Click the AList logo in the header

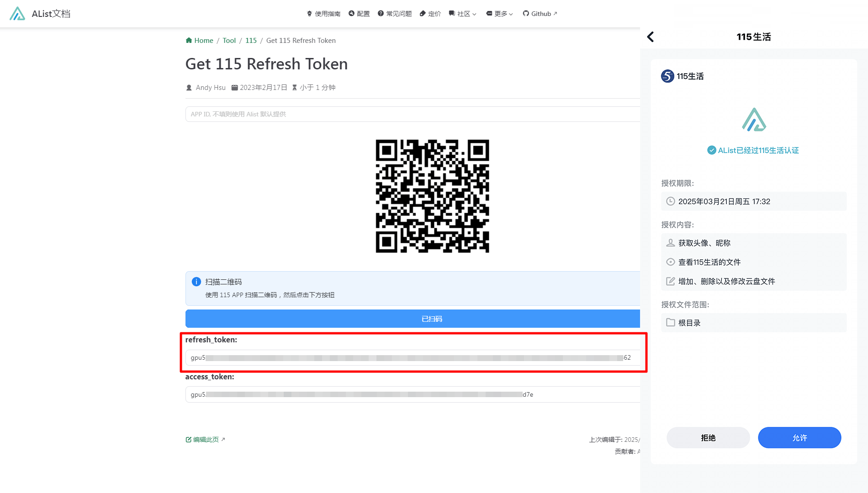[17, 14]
